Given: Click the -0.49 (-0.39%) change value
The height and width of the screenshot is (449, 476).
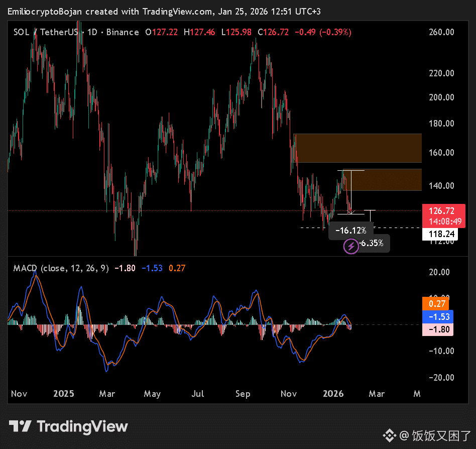Looking at the screenshot, I should coord(323,32).
